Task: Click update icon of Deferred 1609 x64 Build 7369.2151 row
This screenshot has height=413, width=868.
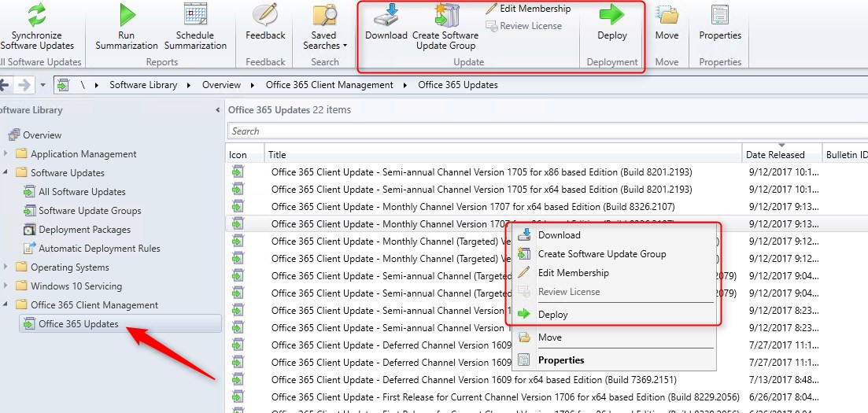Action: click(x=238, y=380)
